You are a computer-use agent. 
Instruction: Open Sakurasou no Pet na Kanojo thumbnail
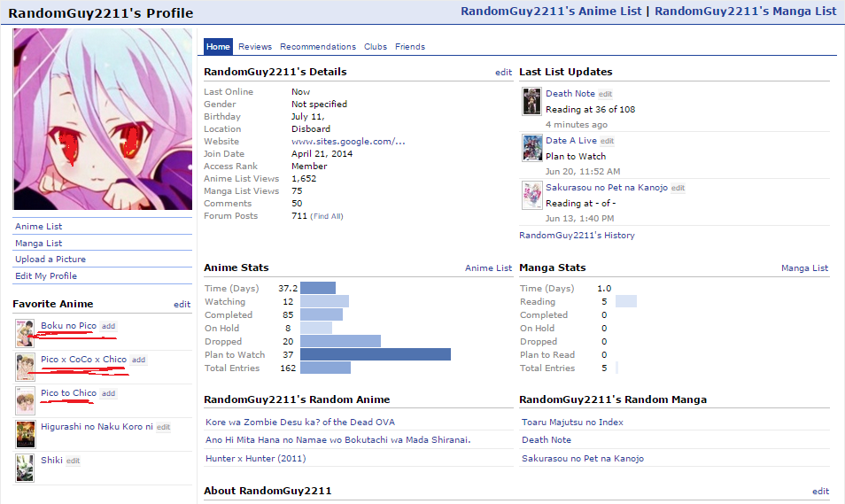pyautogui.click(x=531, y=195)
